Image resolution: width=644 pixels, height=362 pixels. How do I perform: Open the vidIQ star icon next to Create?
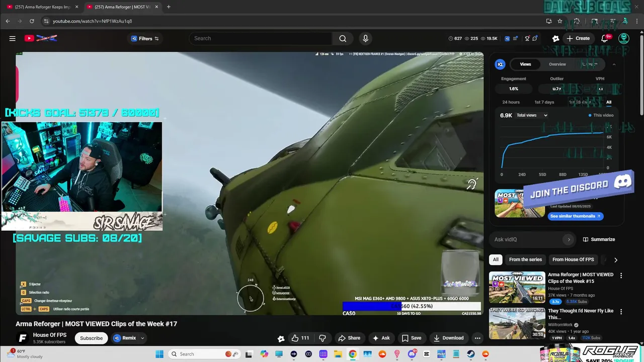tap(555, 38)
